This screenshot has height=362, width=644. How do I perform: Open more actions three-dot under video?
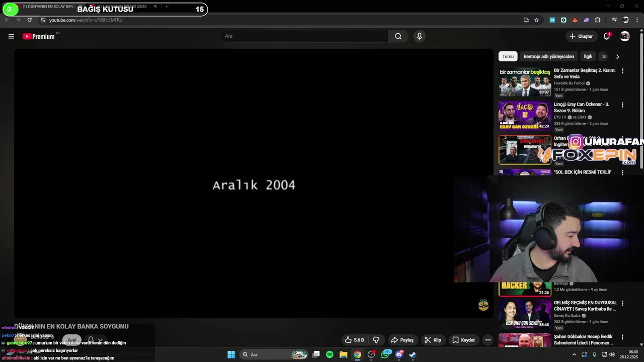pos(488,340)
